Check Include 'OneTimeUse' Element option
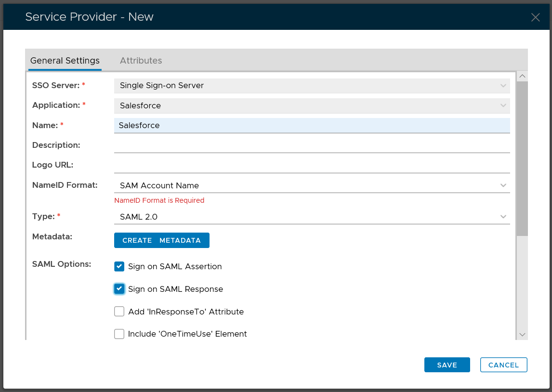This screenshot has height=392, width=552. pos(119,334)
